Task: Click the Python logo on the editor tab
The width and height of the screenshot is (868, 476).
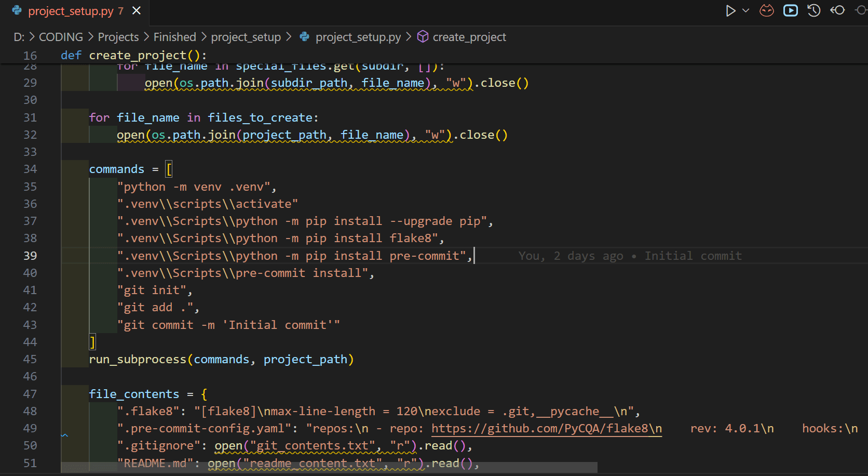Action: 16,10
